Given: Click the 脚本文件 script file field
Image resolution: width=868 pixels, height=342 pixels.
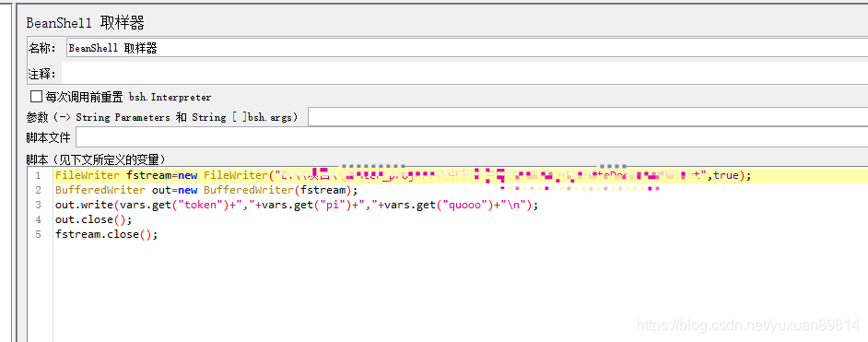Looking at the screenshot, I should 472,137.
